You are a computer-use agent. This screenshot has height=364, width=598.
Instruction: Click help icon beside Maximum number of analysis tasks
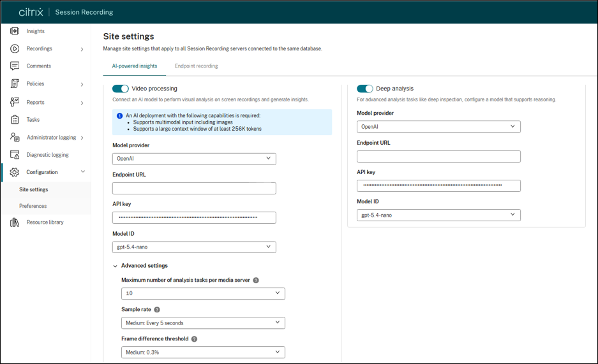256,280
